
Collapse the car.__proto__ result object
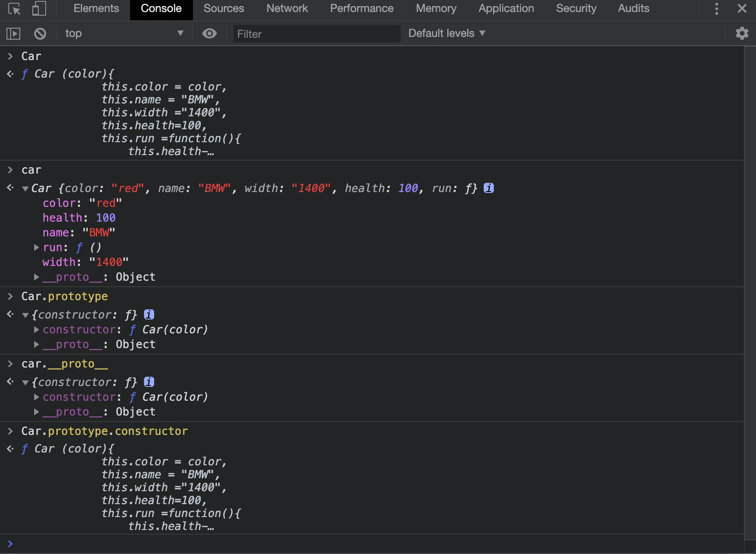click(25, 382)
